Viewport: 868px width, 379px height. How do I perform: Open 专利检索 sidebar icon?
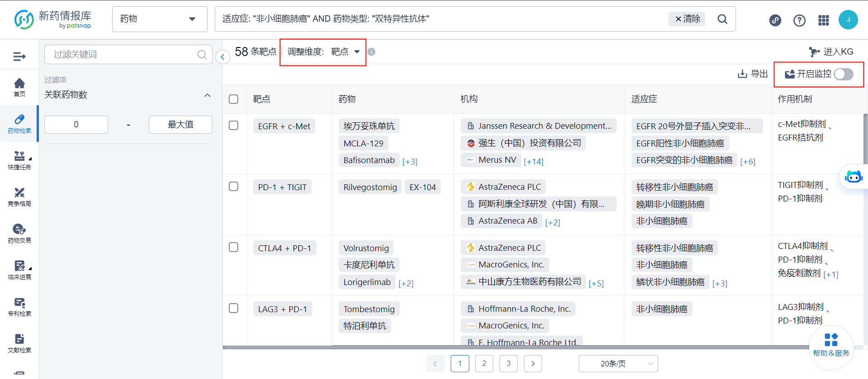19,307
